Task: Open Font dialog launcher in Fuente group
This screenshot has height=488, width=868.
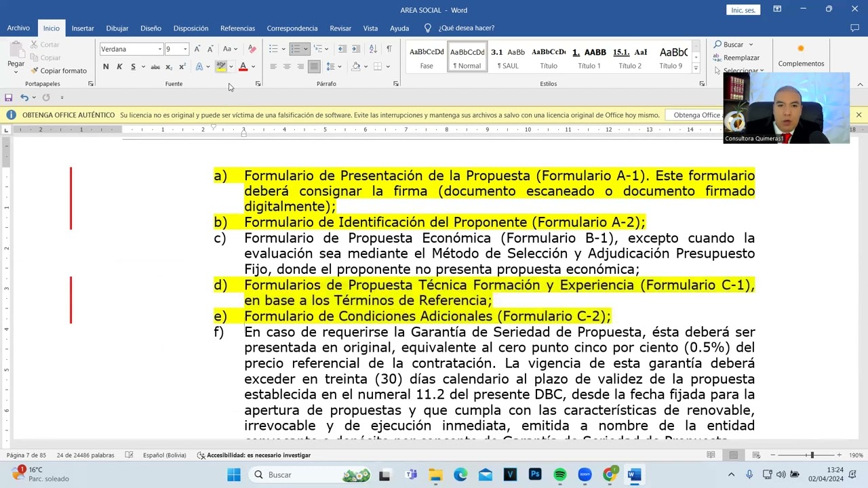Action: (258, 84)
